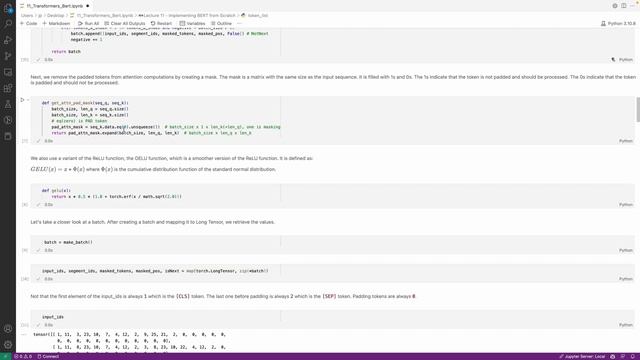Image resolution: width=640 pixels, height=360 pixels.
Task: Run All notebook cells
Action: [x=89, y=24]
